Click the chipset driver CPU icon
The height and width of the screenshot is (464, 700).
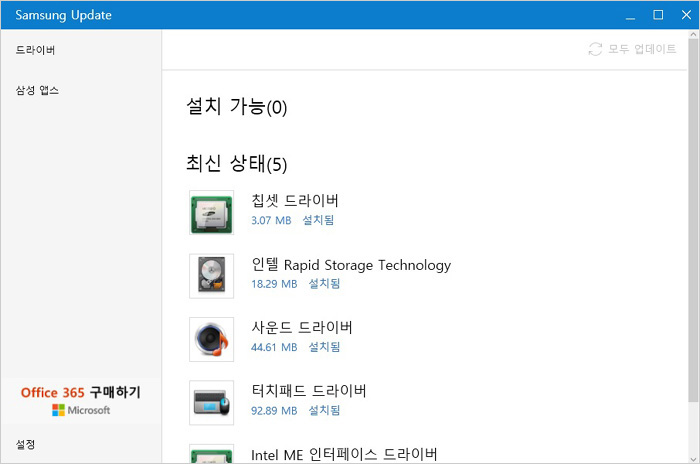[211, 213]
